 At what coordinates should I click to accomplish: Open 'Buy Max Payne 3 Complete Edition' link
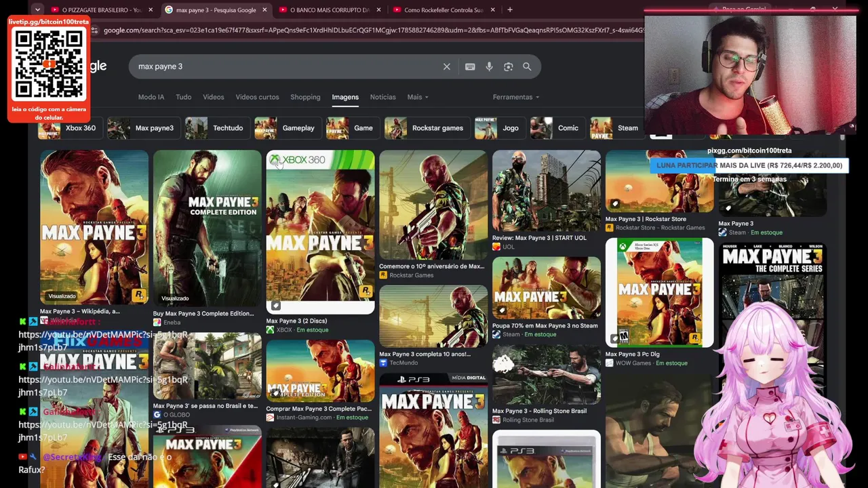203,314
